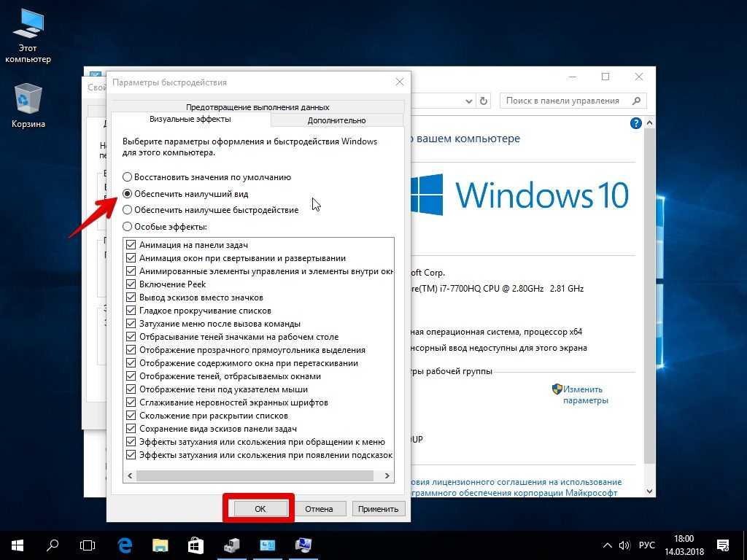Open the volume speaker tray icon
Viewport: 747px width, 560px height.
tap(624, 545)
